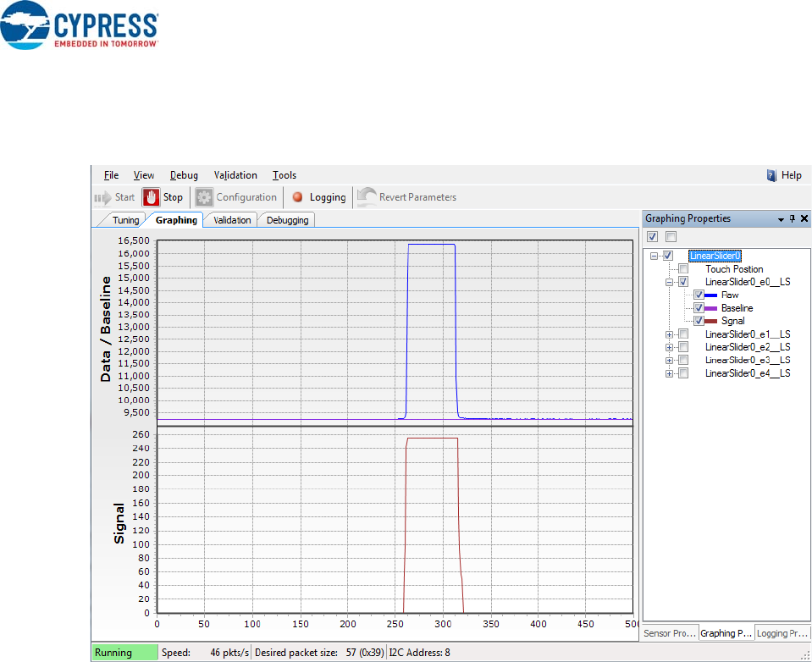The image size is (812, 662).
Task: Open the Validation tab
Action: pos(232,220)
